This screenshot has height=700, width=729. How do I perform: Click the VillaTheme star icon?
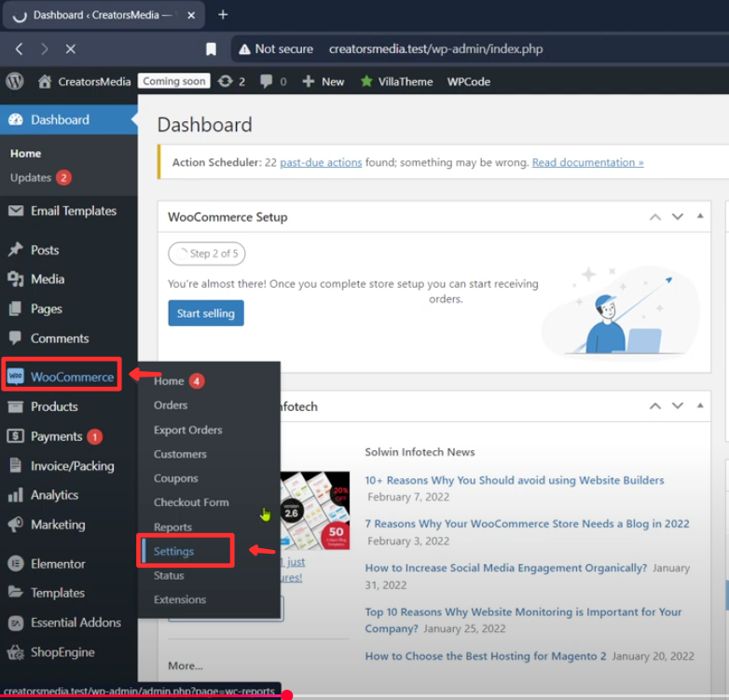tap(366, 81)
